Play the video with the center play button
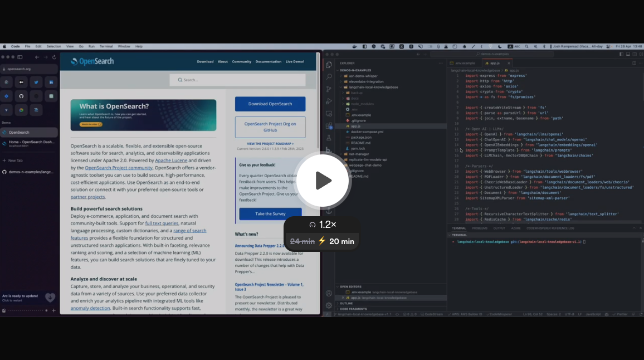The image size is (644, 360). pos(322,181)
